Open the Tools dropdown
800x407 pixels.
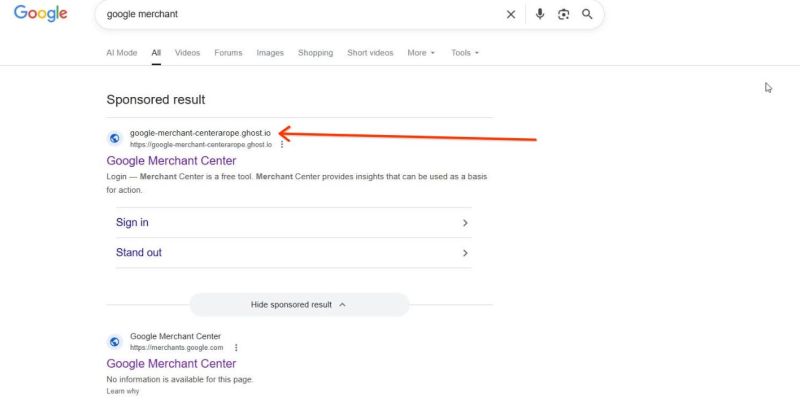465,53
